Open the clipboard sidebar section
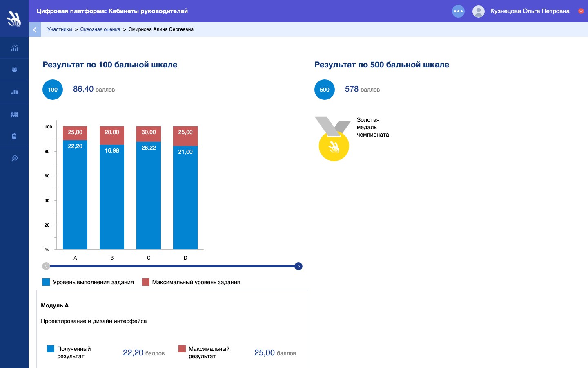Viewport: 588px width, 368px height. pos(14,136)
